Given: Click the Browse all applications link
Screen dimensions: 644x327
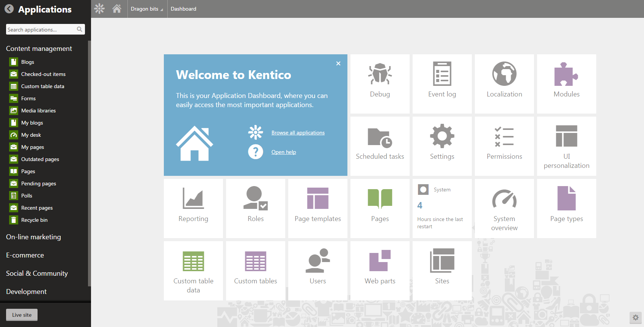Looking at the screenshot, I should point(298,133).
